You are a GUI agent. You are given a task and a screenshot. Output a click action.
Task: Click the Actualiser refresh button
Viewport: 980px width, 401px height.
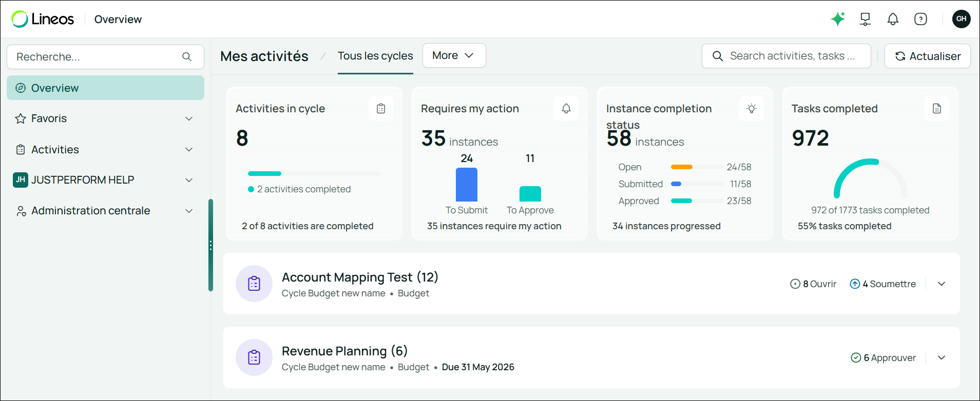(927, 56)
